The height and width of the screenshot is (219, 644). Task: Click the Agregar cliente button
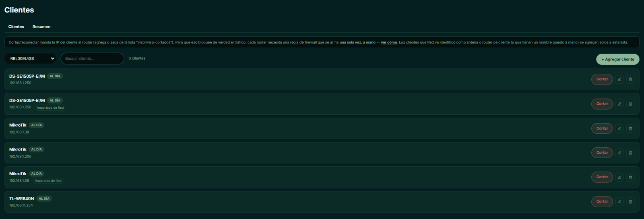tap(617, 59)
